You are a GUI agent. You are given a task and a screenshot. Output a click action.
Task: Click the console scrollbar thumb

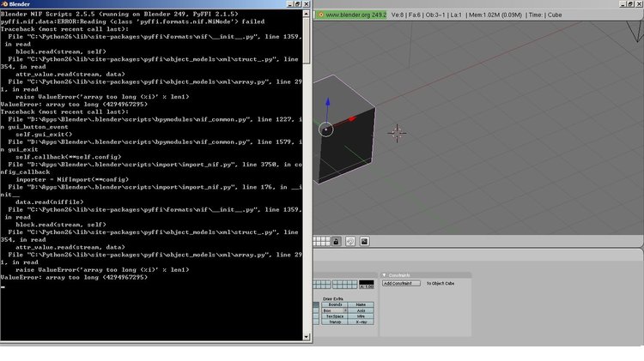point(307,40)
